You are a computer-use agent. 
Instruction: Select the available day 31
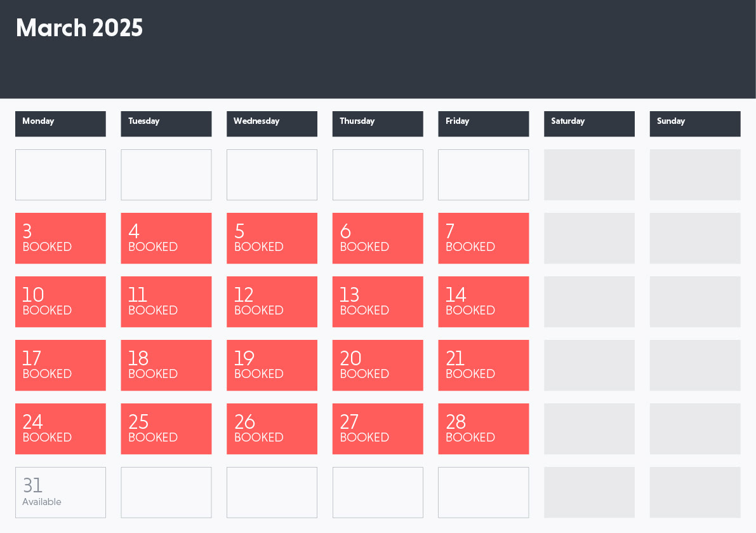click(x=60, y=492)
